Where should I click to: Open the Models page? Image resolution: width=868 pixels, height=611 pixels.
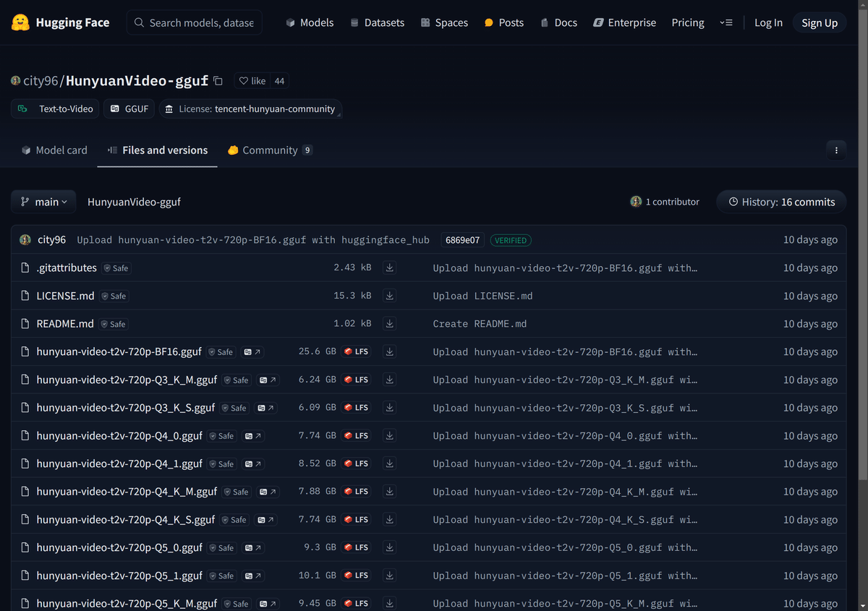(x=310, y=22)
